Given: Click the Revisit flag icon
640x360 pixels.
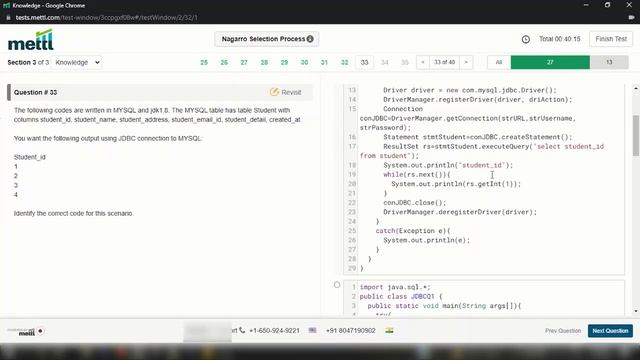Looking at the screenshot, I should tap(274, 92).
